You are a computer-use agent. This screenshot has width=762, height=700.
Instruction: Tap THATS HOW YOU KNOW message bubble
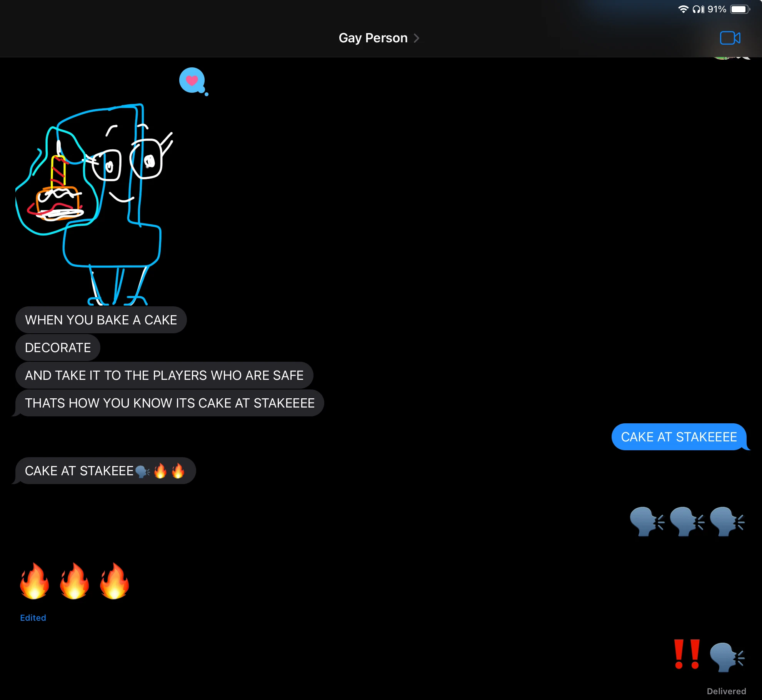pyautogui.click(x=169, y=403)
